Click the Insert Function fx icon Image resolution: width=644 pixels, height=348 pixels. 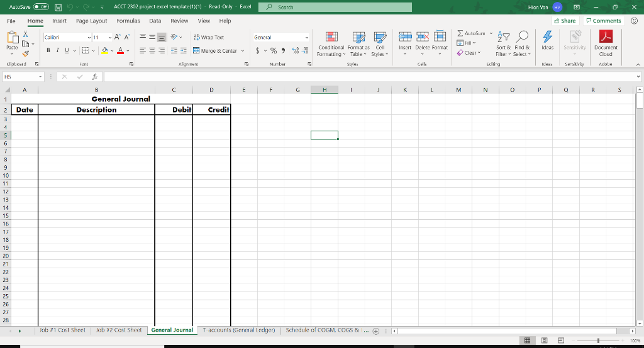(x=94, y=77)
